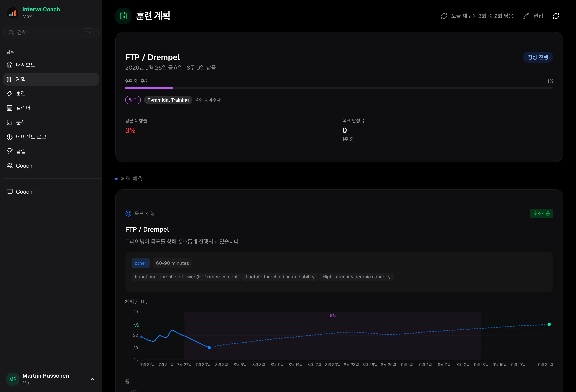Open the 훈련 lightning bolt icon
Viewport: 576px width, 392px height.
(x=10, y=93)
